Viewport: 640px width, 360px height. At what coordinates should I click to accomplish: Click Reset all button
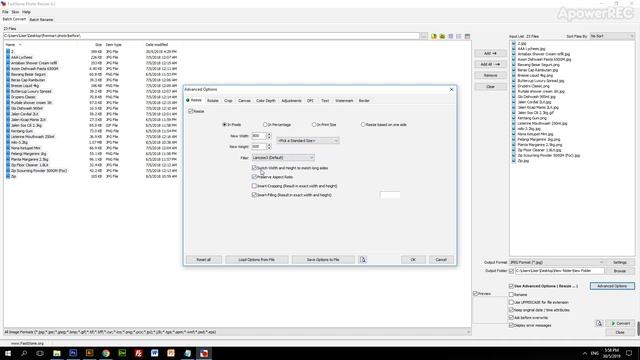coord(204,260)
